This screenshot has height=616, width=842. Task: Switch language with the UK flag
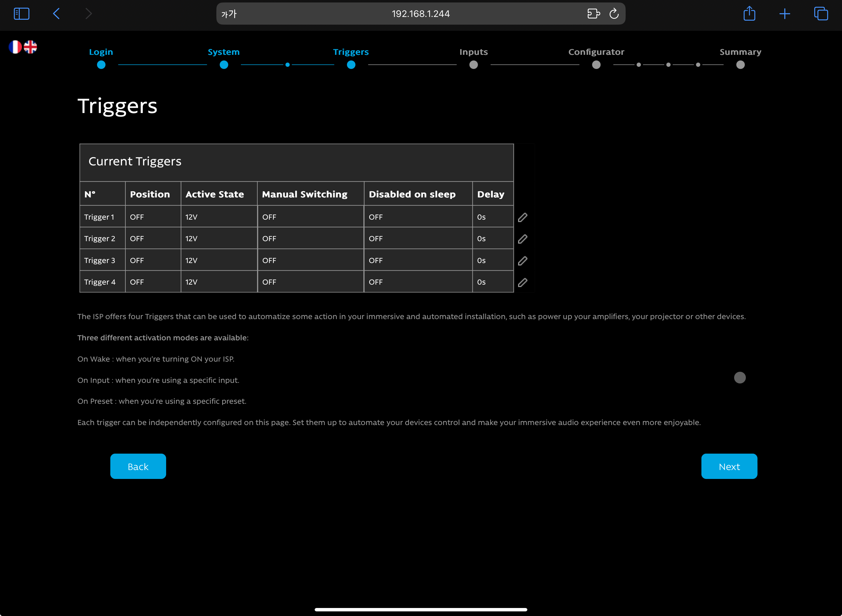(31, 47)
